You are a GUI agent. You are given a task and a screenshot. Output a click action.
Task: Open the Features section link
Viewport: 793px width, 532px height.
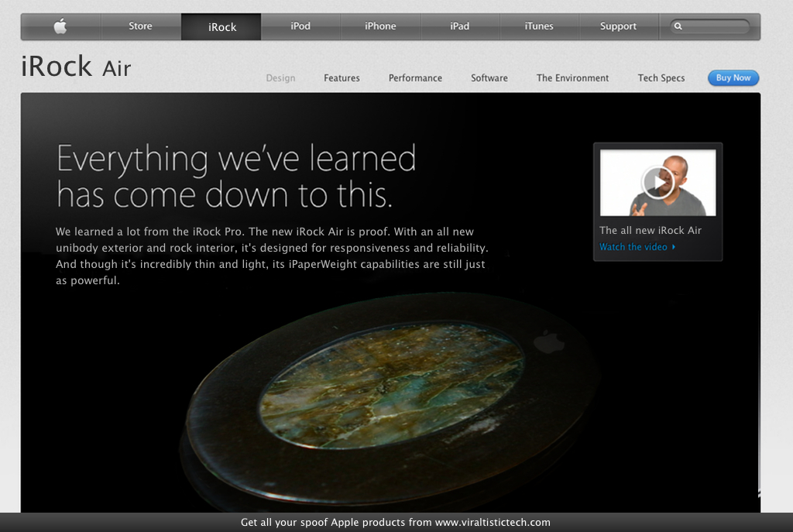coord(342,78)
